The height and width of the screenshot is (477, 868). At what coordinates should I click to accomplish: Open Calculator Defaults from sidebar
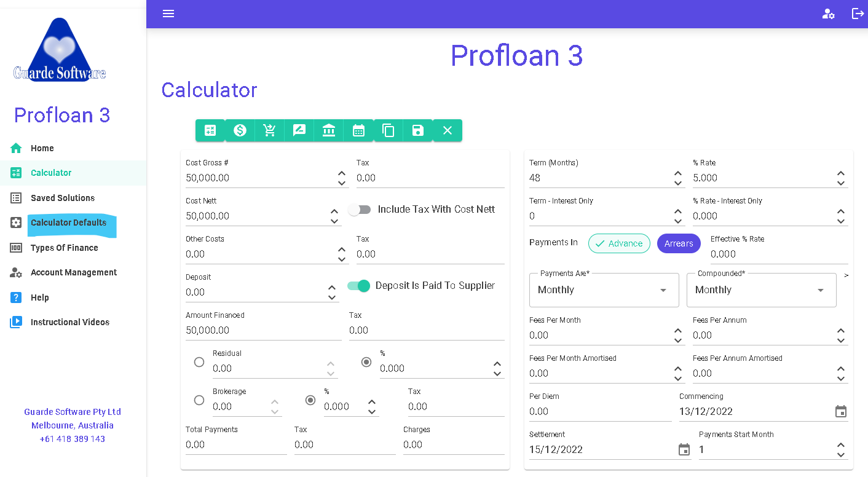point(73,223)
